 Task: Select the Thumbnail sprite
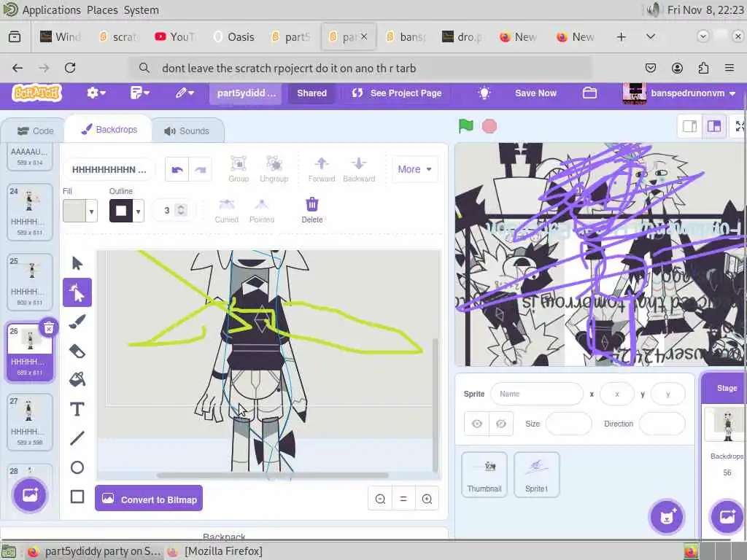pyautogui.click(x=484, y=475)
